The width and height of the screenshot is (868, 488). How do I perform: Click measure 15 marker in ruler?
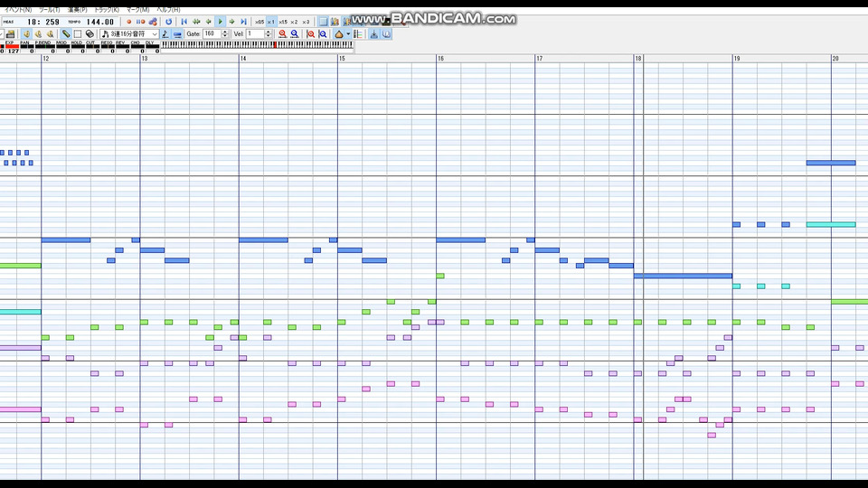342,58
